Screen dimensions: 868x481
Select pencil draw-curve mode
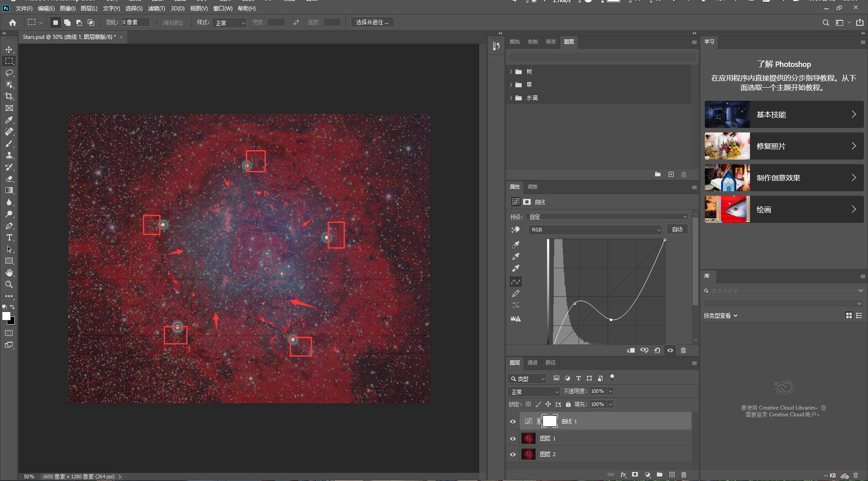click(x=516, y=294)
